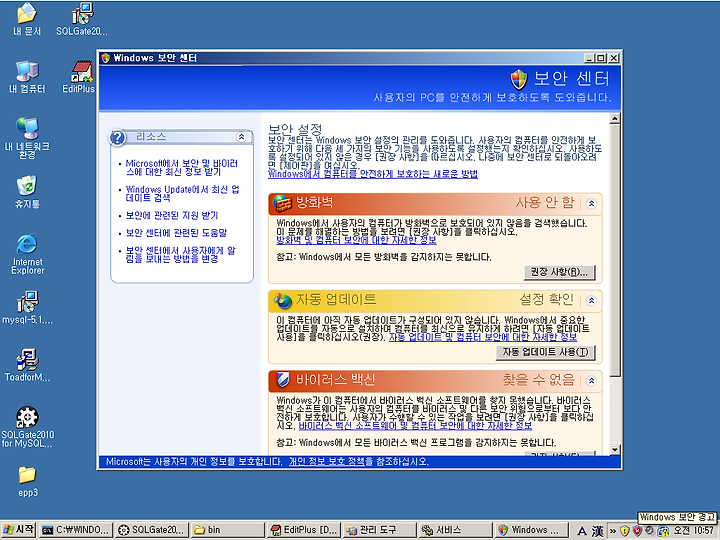720x540 pixels.
Task: Click the 설정 확인 update status
Action: pos(546,300)
